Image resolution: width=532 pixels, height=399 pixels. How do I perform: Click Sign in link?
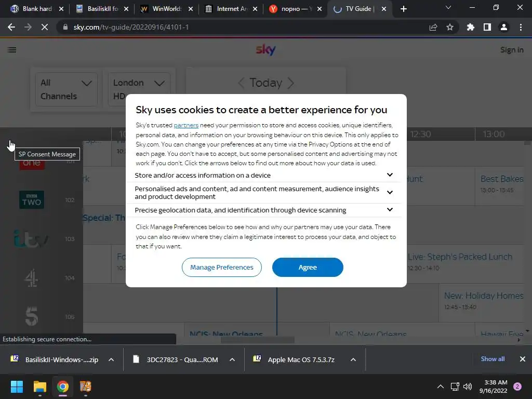pos(512,50)
